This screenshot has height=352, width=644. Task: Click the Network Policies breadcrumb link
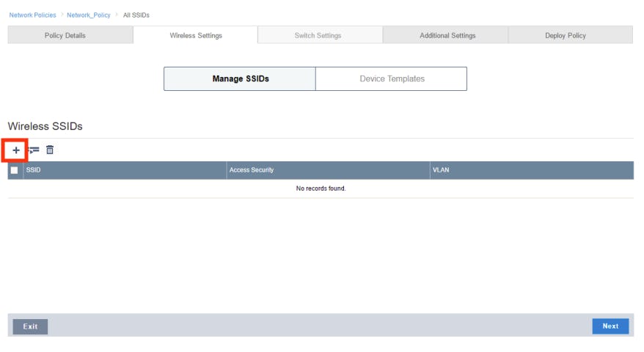[32, 15]
